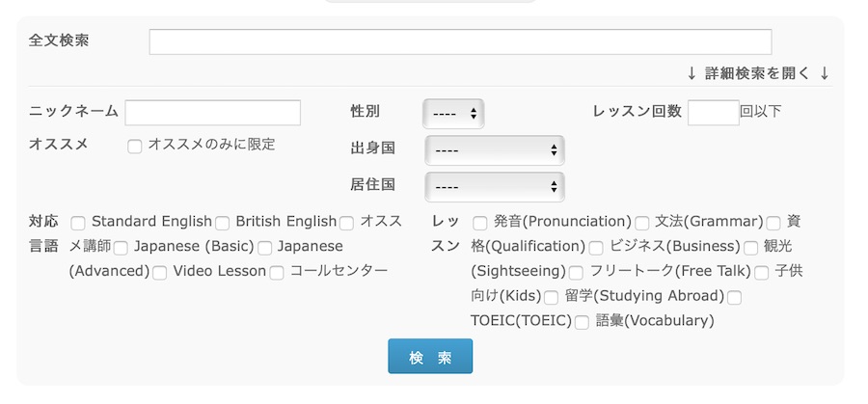Check the British English checkbox
The height and width of the screenshot is (404, 868).
point(222,223)
